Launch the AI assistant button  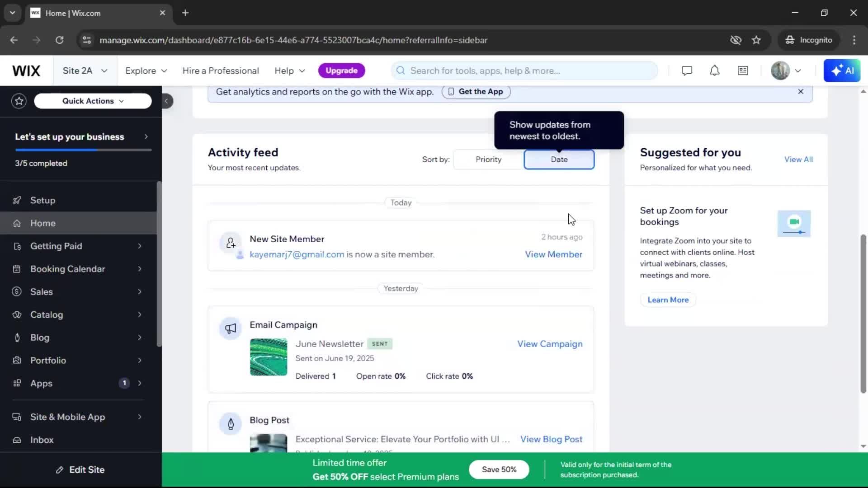point(842,71)
